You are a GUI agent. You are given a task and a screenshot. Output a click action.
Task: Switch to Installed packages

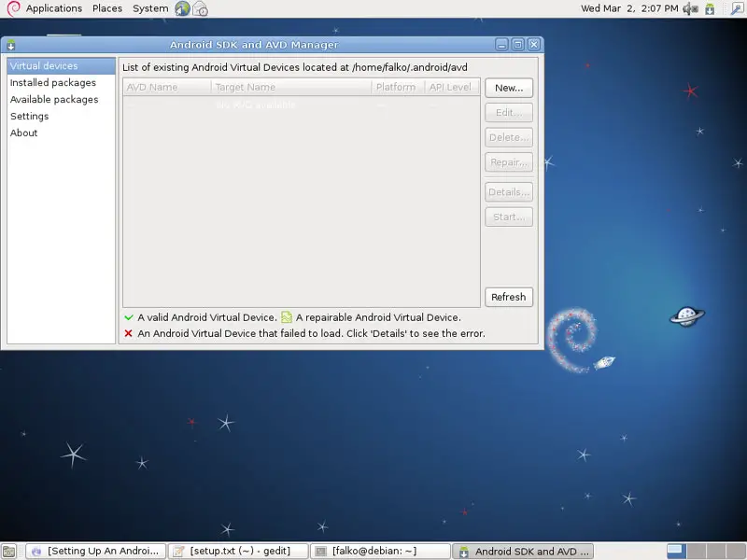61,82
